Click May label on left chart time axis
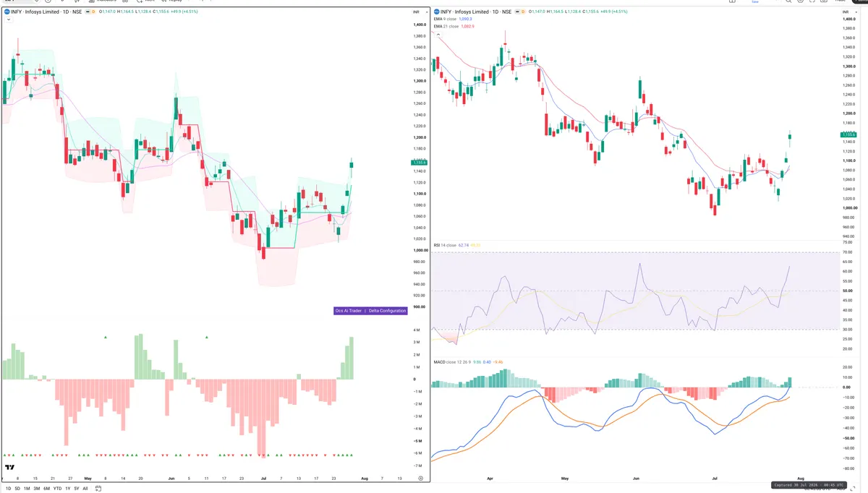The height and width of the screenshot is (493, 868). pos(88,479)
